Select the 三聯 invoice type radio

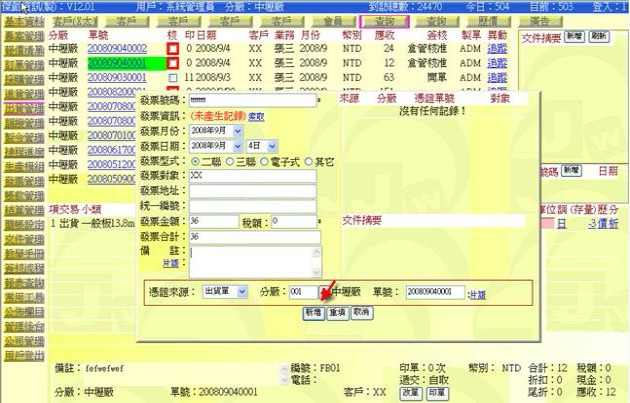pyautogui.click(x=231, y=161)
